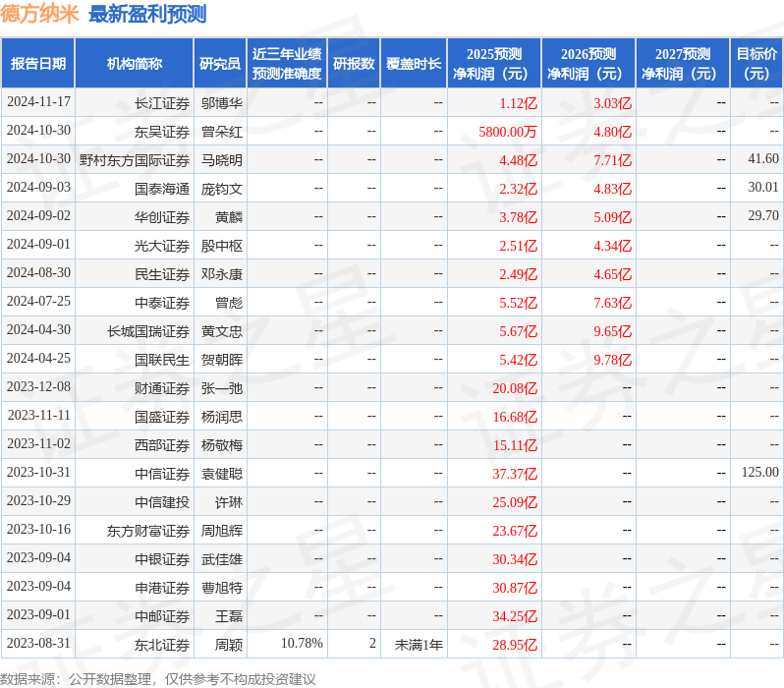Click institution 西部证券

[x=162, y=446]
